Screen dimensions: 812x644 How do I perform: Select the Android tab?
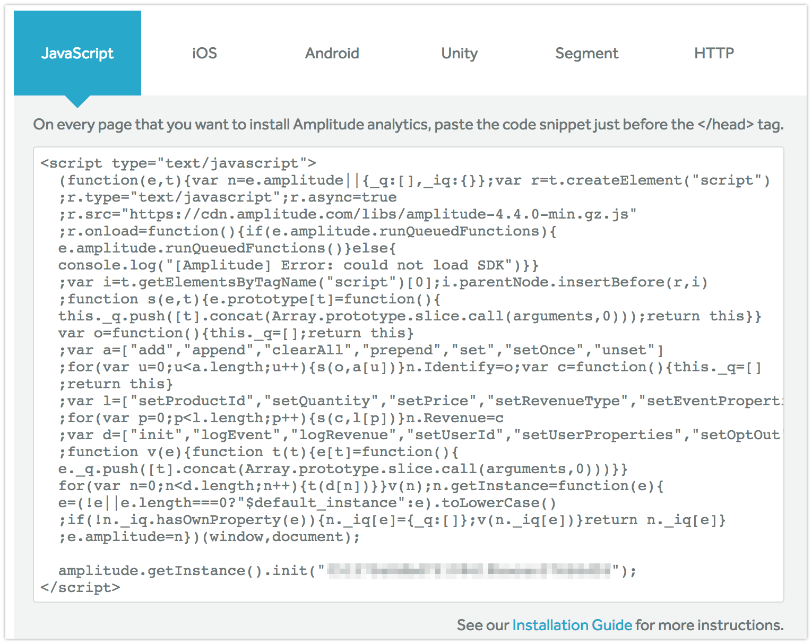point(332,53)
